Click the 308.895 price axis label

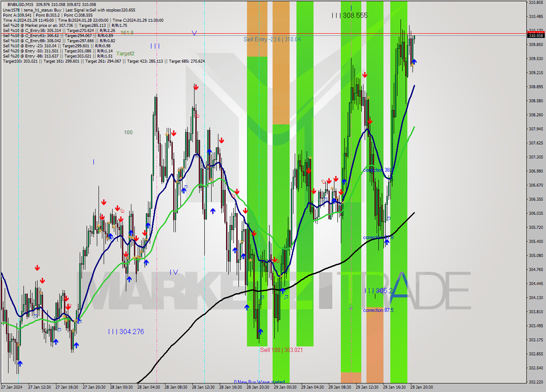pyautogui.click(x=536, y=87)
